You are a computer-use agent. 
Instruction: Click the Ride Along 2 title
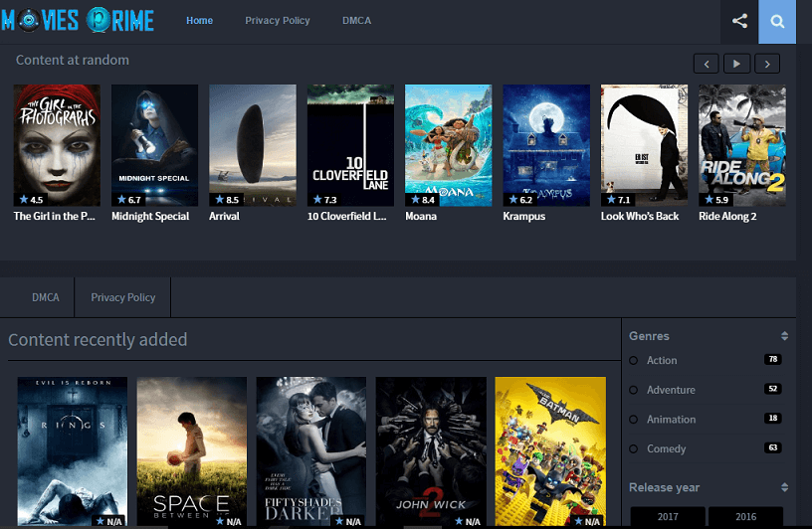click(x=727, y=217)
